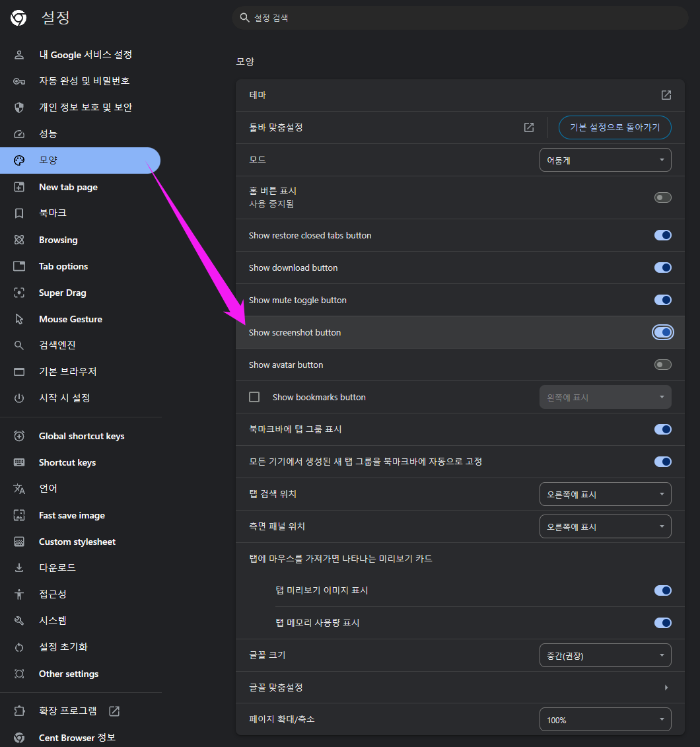700x747 pixels.
Task: Open the Shortcut keys section
Action: click(80, 462)
